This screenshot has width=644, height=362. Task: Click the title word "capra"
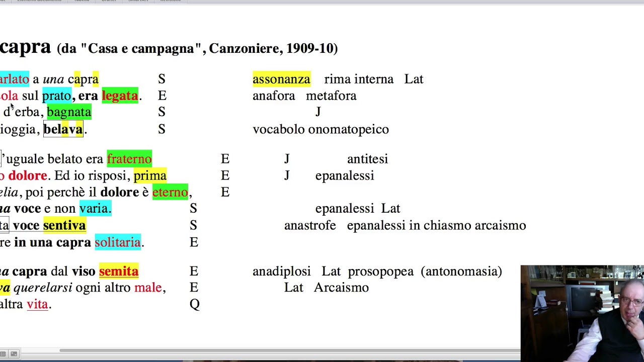[25, 47]
